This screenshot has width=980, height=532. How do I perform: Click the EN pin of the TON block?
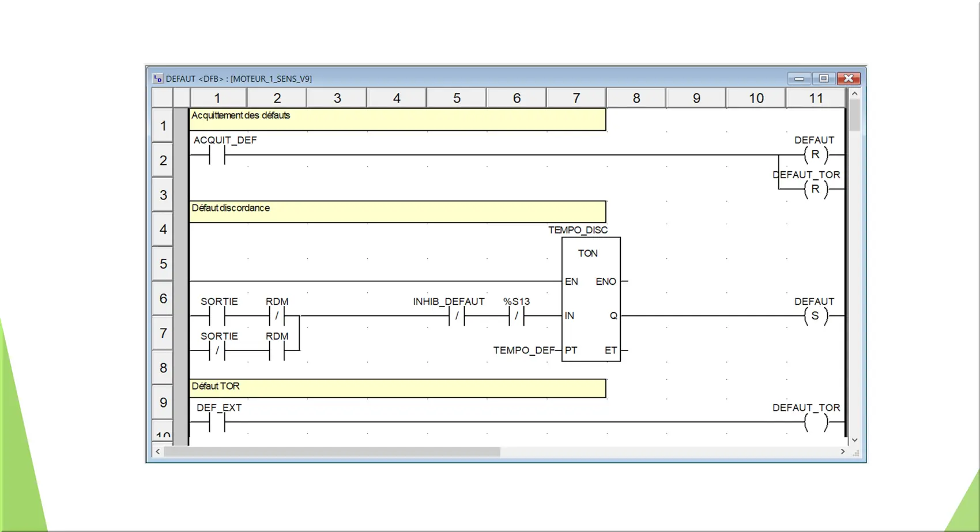tap(571, 281)
